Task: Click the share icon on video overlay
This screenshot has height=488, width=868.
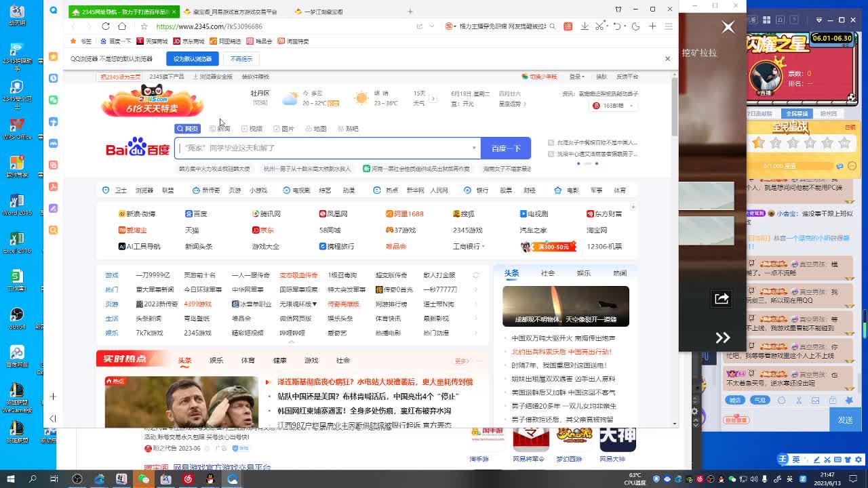Action: tap(722, 298)
